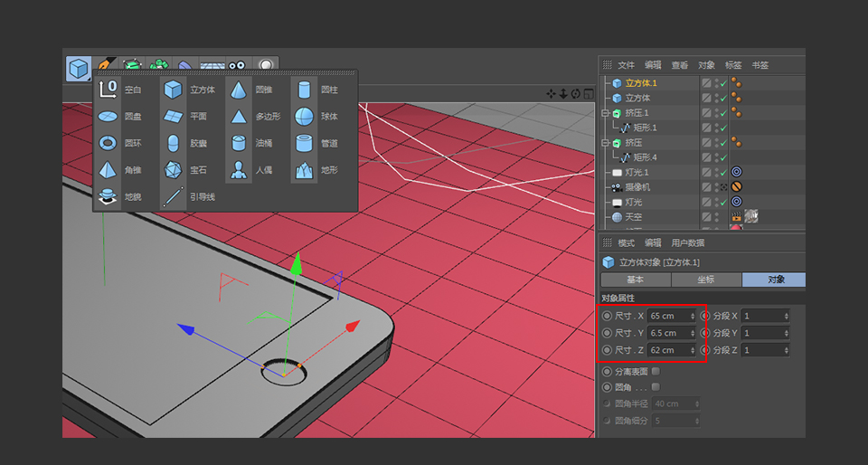Select the 胶囊 (Capsule) primitive icon
Screen dimensions: 868x465
tap(173, 143)
